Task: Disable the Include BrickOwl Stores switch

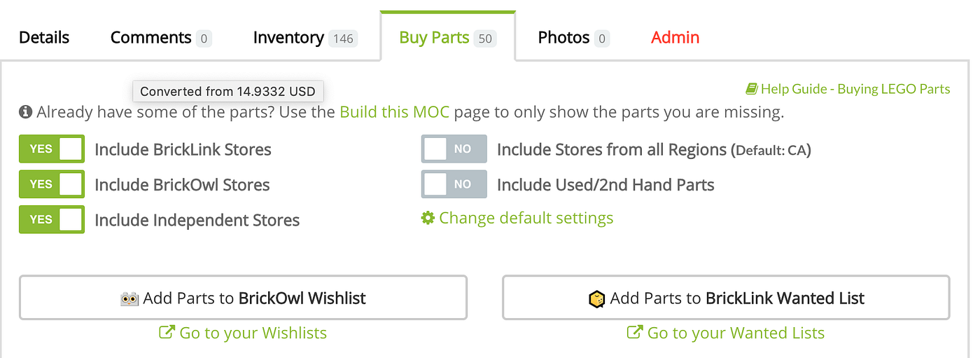Action: tap(52, 184)
